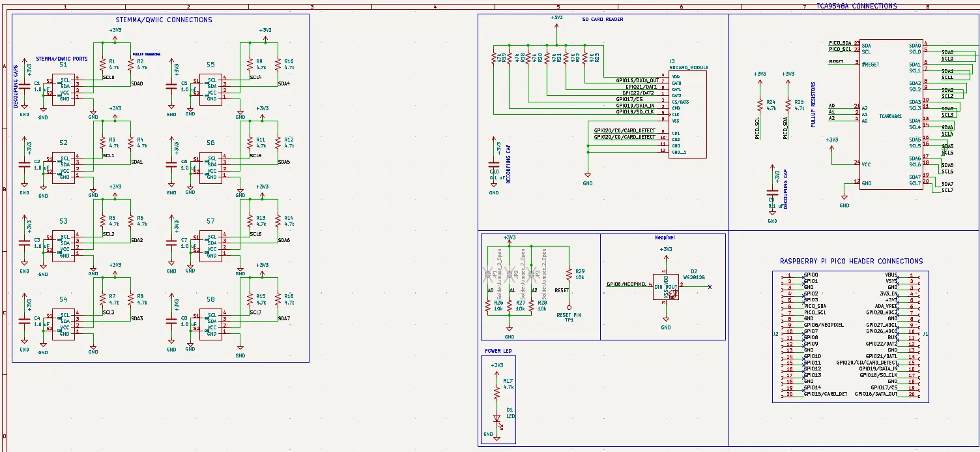
Task: Click the STEMMA/QWIIC CONNECTIONS title text
Action: point(163,20)
